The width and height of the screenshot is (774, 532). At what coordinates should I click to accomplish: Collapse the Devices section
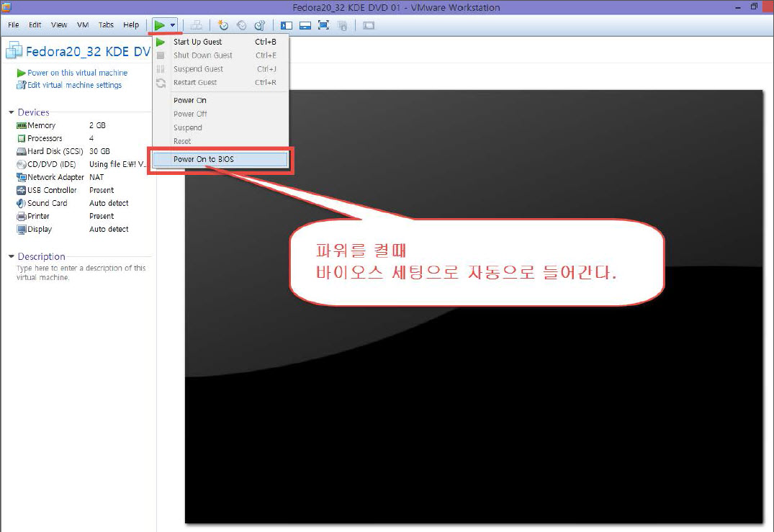(12, 112)
